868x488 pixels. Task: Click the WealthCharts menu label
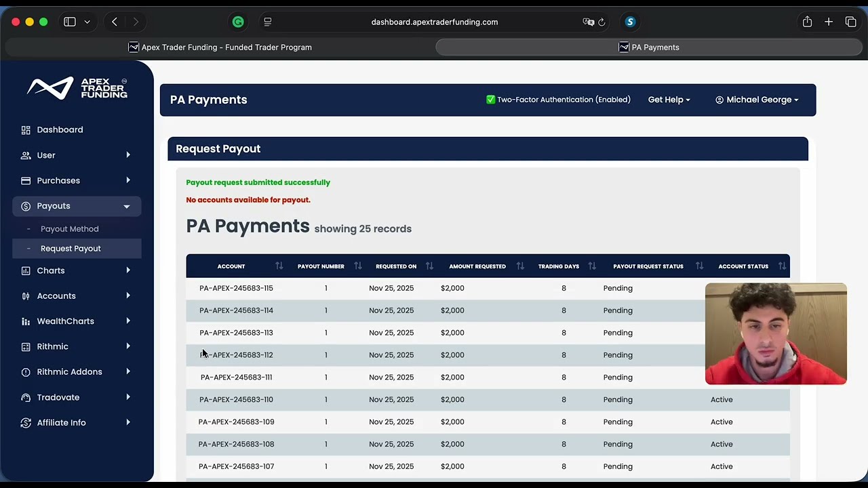(66, 321)
